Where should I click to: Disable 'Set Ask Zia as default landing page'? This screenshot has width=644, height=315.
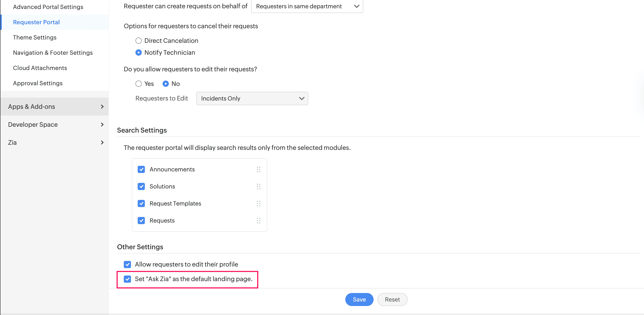pyautogui.click(x=128, y=279)
